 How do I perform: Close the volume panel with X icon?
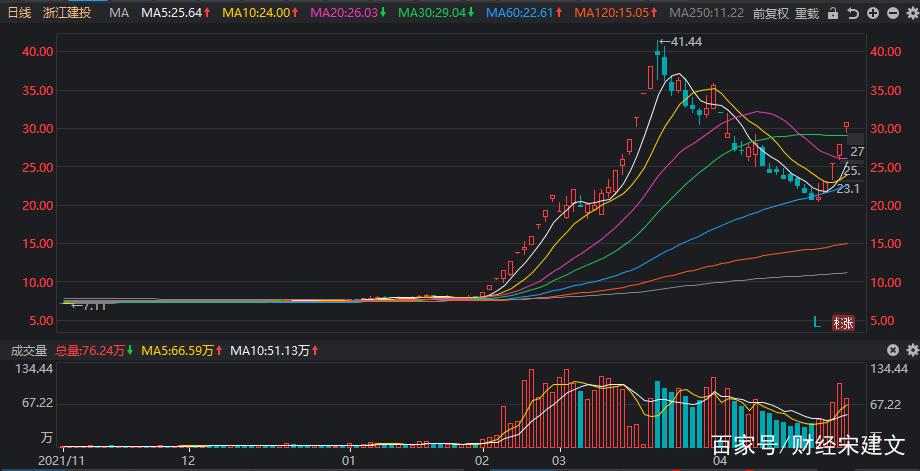click(893, 351)
